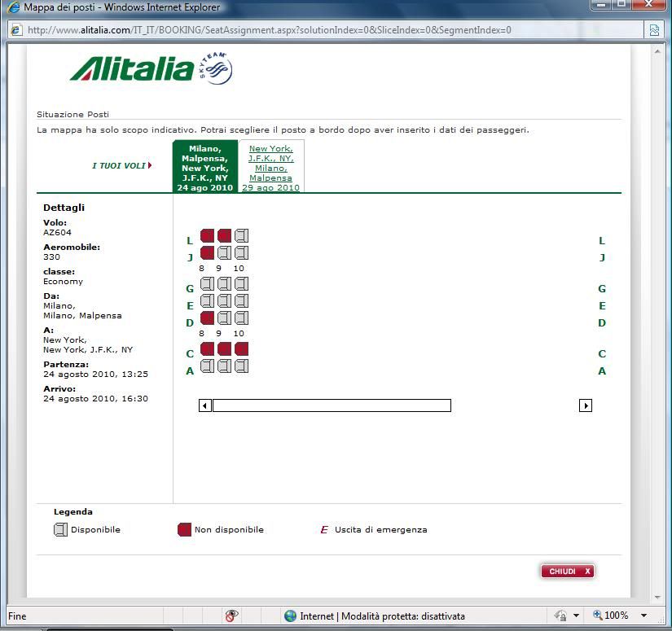Pick available seat 9J
The height and width of the screenshot is (631, 672).
coord(225,252)
